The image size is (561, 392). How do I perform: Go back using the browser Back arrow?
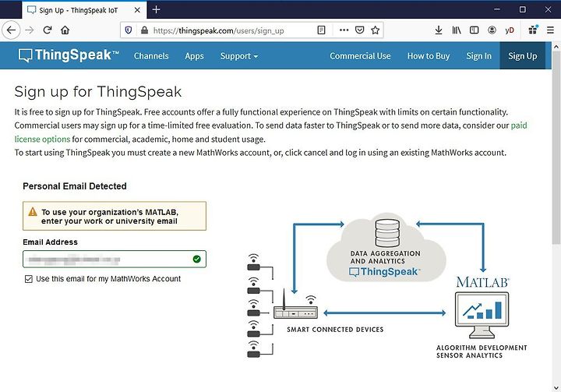tap(11, 30)
